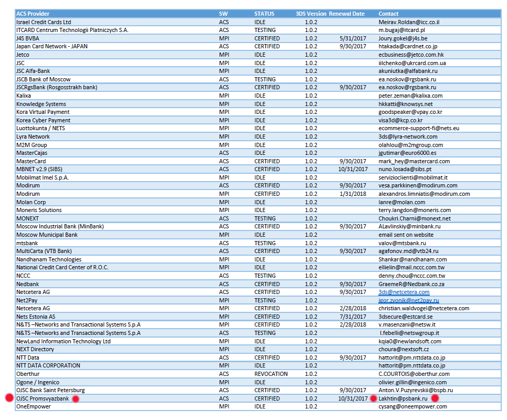Select the Nets Estonia AS cell
507x420 pixels.
pos(36,317)
